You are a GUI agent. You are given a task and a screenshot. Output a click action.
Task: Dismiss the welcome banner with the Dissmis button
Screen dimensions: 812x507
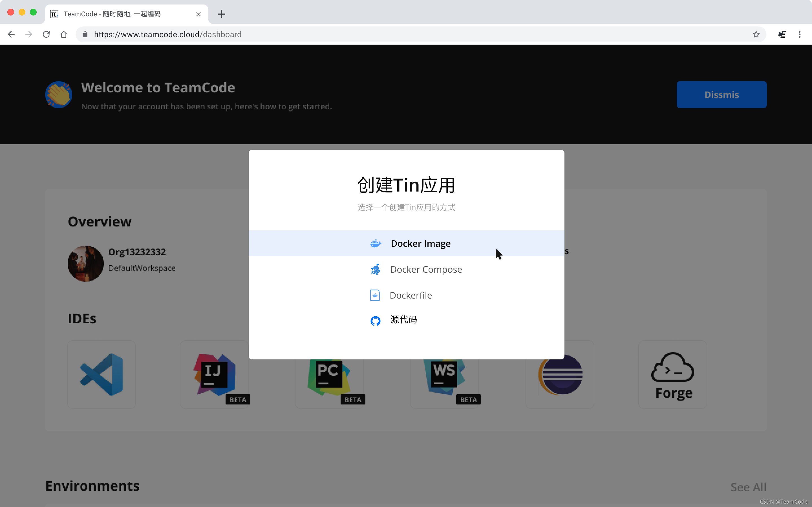pyautogui.click(x=721, y=95)
